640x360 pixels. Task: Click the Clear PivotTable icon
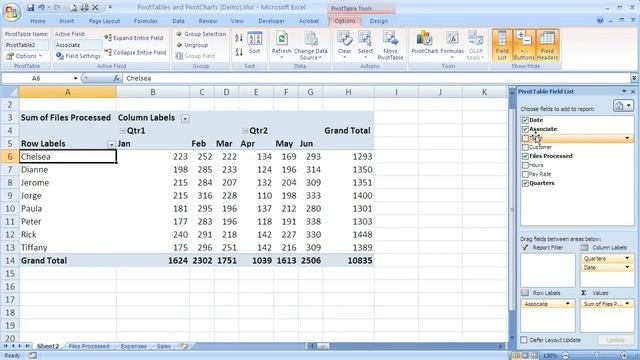[x=344, y=45]
